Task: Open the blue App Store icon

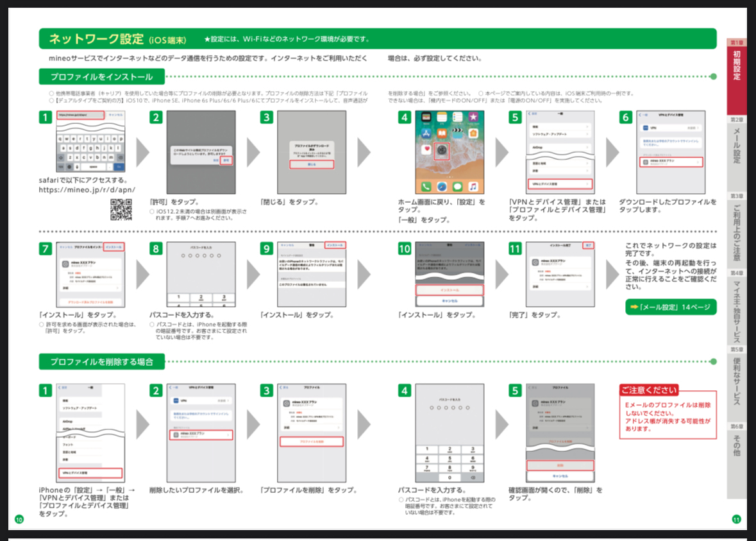Action: pos(426,133)
